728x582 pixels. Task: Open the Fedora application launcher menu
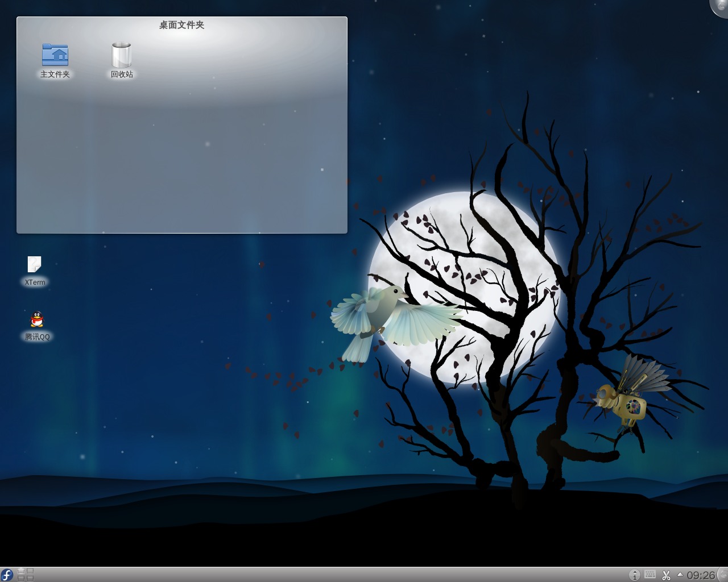coord(7,575)
